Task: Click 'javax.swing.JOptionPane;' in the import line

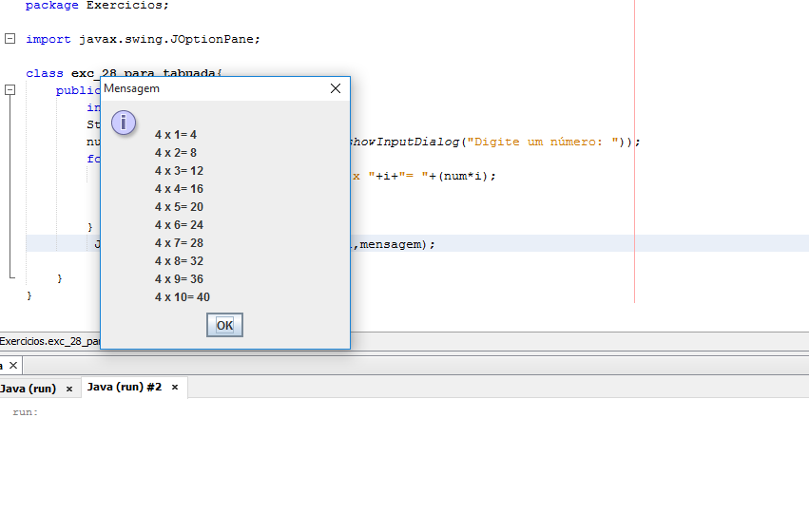Action: pos(169,39)
